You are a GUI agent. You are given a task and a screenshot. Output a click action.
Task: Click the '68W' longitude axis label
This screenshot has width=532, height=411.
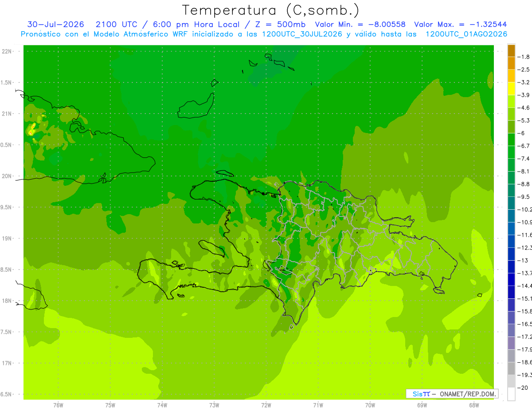coord(474,405)
